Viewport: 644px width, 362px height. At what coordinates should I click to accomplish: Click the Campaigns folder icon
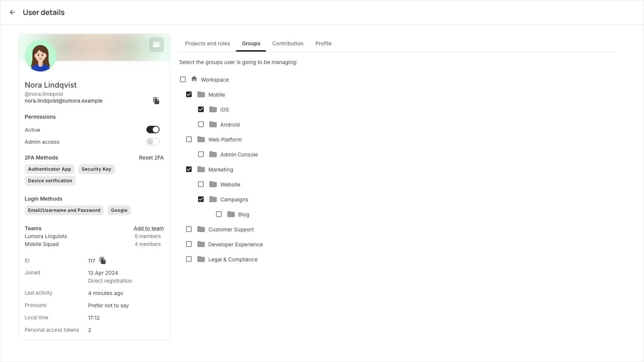coord(213,199)
